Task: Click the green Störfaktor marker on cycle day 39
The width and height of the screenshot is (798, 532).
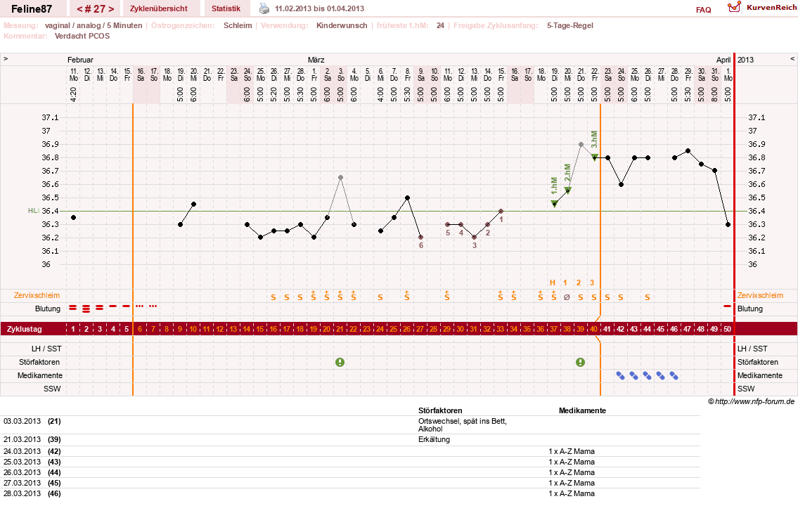Action: (580, 362)
